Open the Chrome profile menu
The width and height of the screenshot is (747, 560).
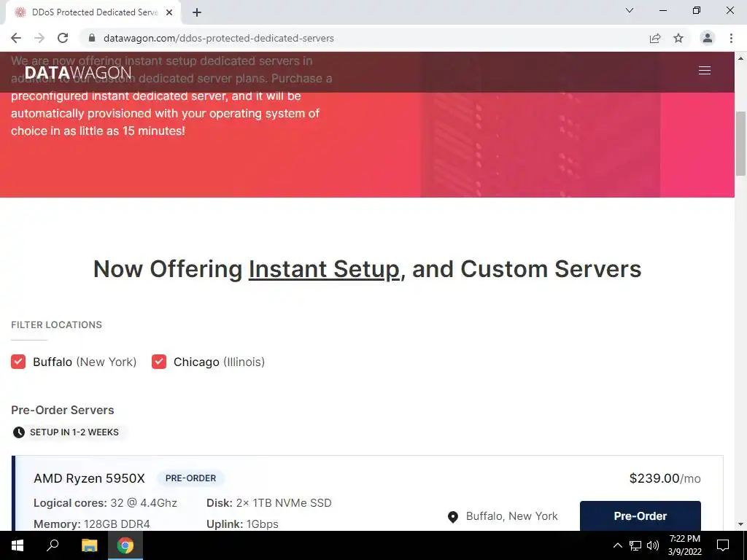708,38
